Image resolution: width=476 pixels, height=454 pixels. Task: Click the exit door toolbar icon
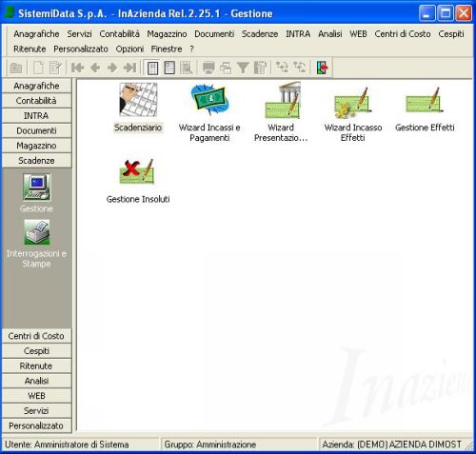(322, 68)
